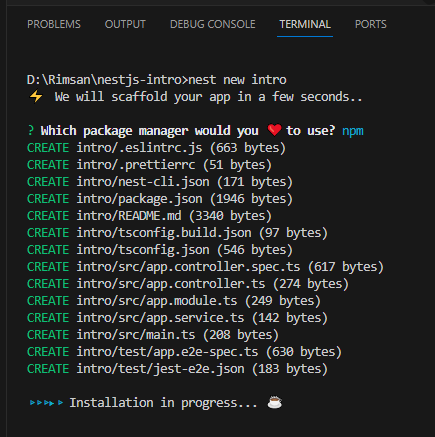Click the lightning bolt emoji icon

[x=36, y=97]
